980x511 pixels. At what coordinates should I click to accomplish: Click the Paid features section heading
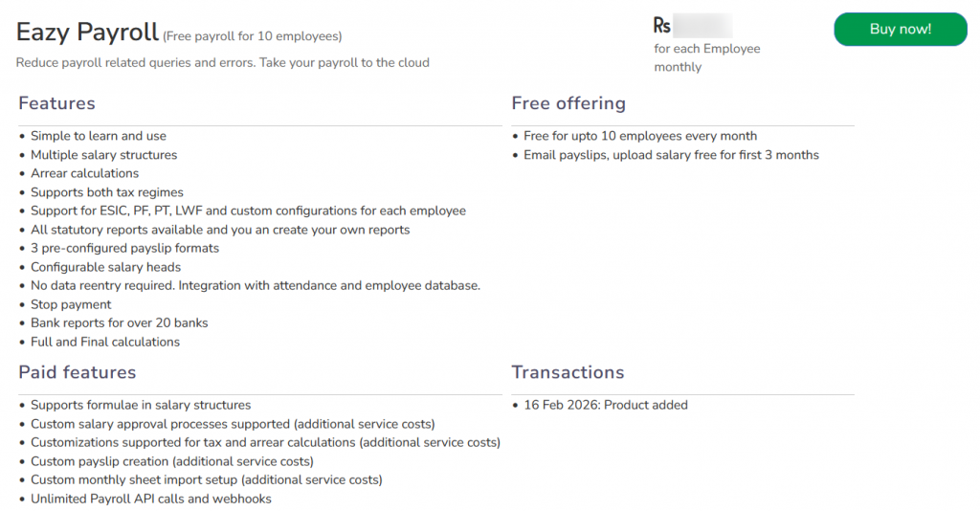point(78,372)
